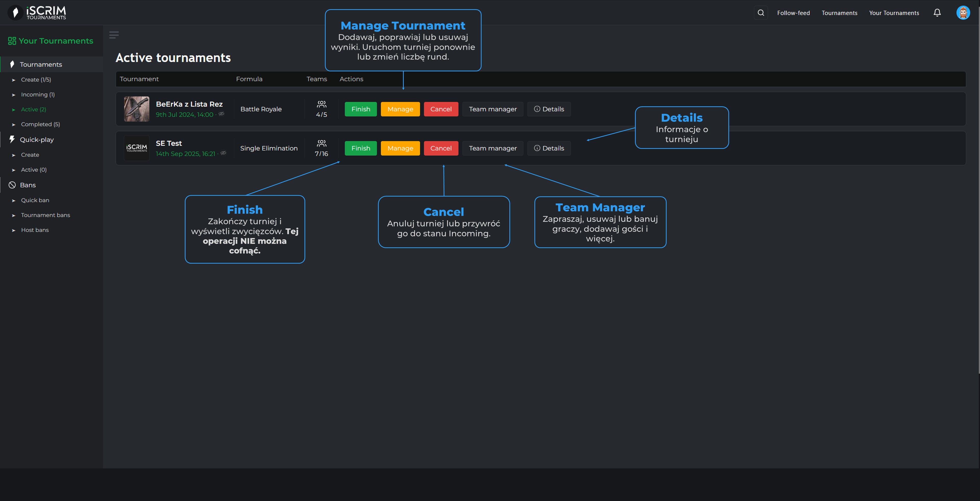
Task: Open Follow-feed in the top navigation
Action: 793,13
